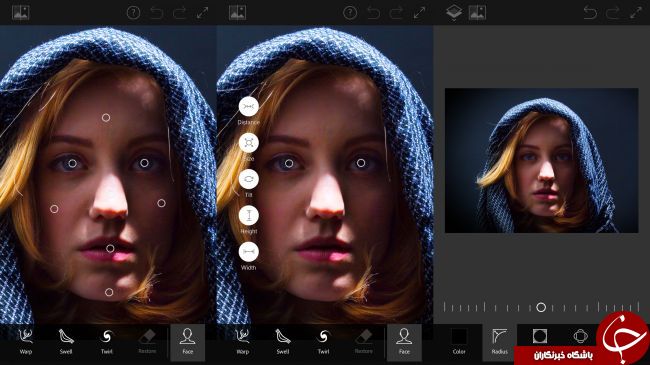Screen dimensions: 650x365
Task: Undo the last edit in the left screen
Action: pos(156,13)
